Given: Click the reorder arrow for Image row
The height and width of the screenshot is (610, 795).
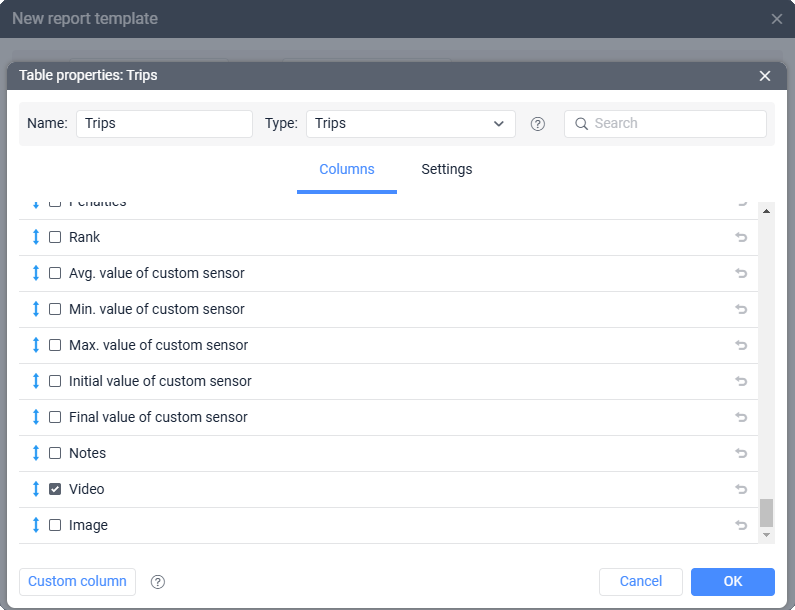Looking at the screenshot, I should 36,525.
